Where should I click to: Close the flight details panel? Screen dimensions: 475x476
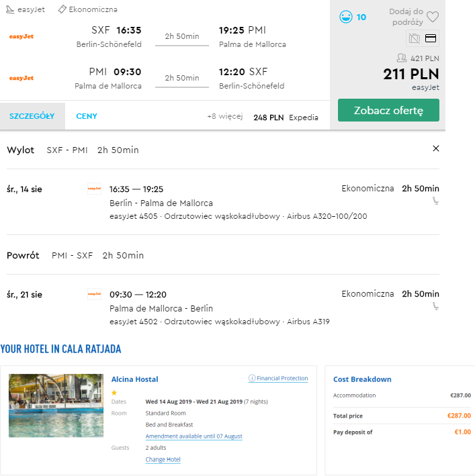tap(436, 148)
